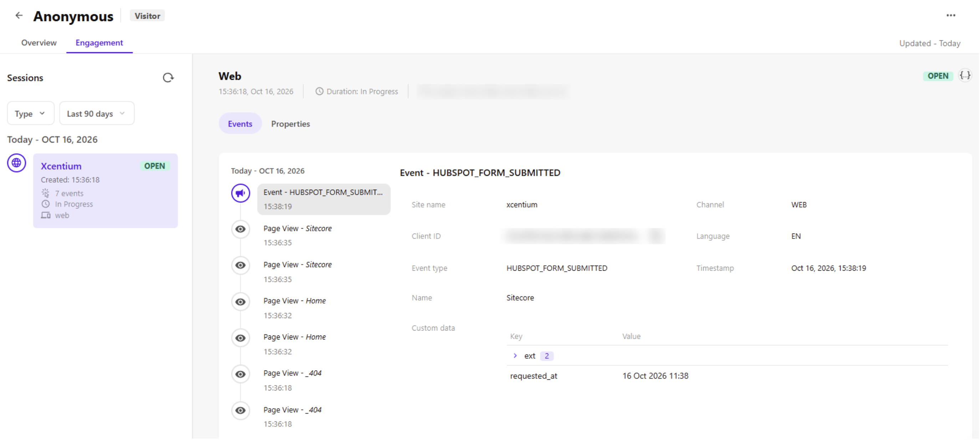The width and height of the screenshot is (980, 440).
Task: Click the Channel value WEB
Action: (x=799, y=205)
